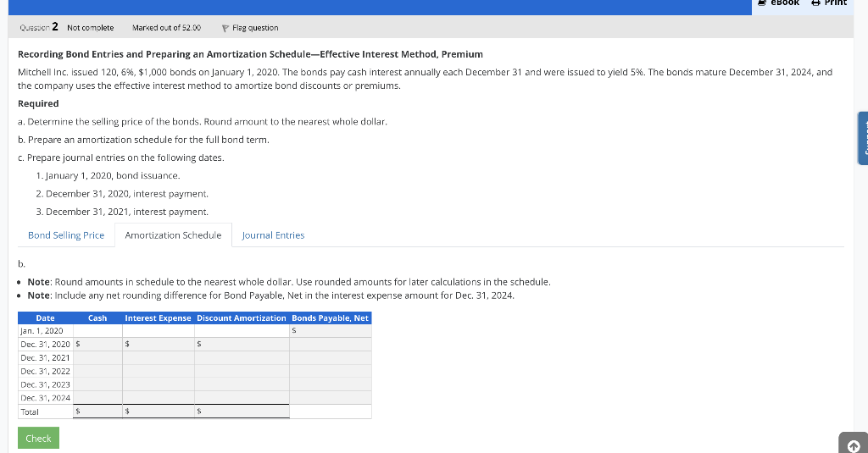Switch to the Bond Selling Price tab

[66, 235]
